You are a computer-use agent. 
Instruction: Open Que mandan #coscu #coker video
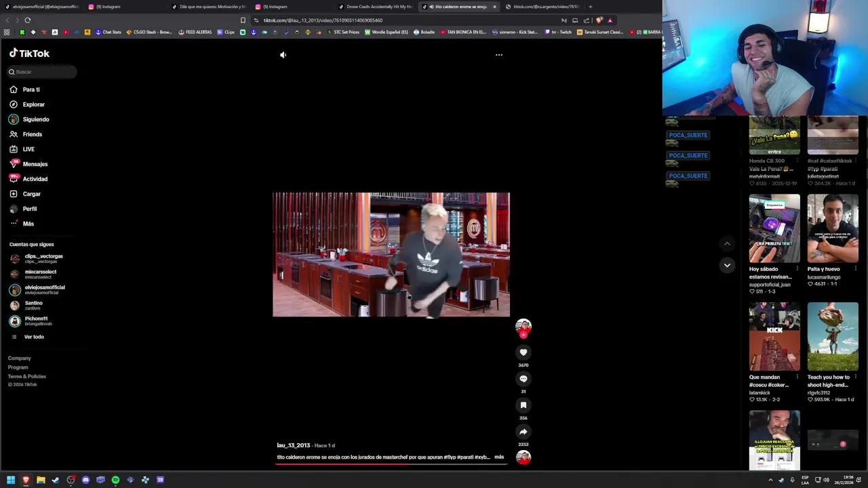pyautogui.click(x=774, y=337)
